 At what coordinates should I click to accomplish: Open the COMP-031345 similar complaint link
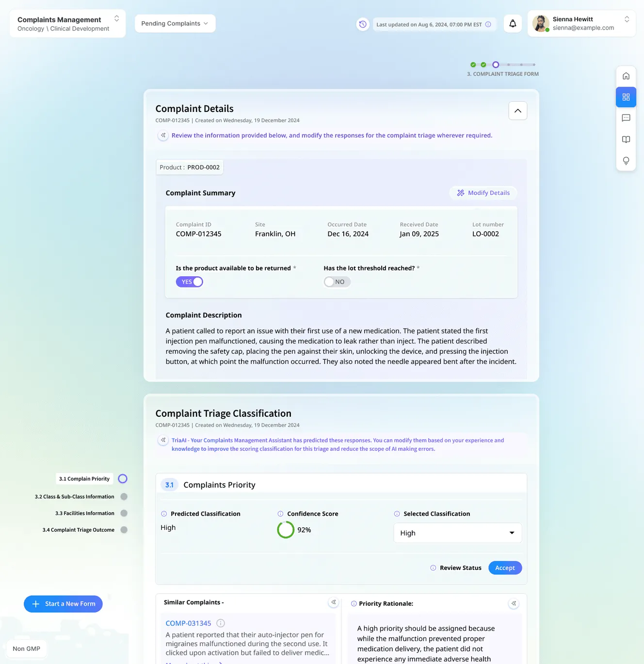tap(189, 623)
